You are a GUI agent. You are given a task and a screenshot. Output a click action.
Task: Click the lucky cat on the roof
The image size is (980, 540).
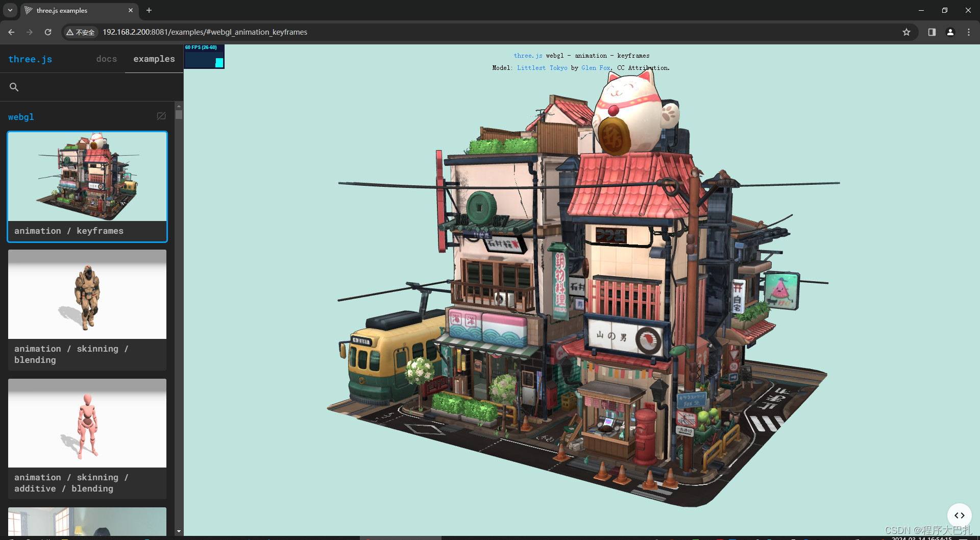pos(633,113)
